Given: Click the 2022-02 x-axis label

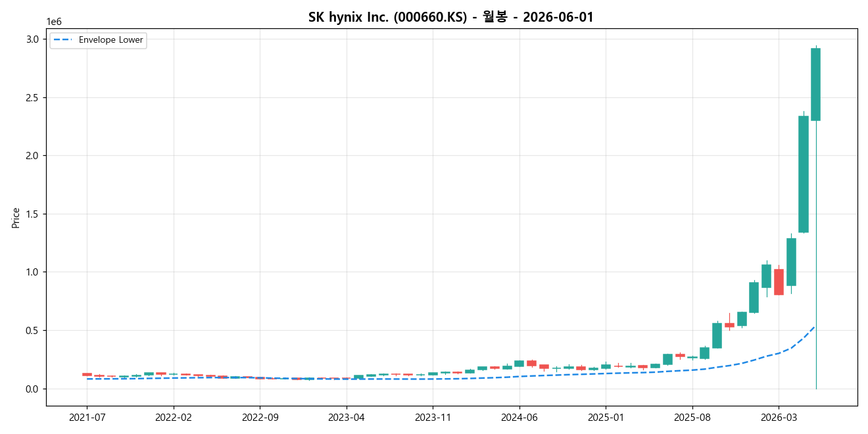Looking at the screenshot, I should click(174, 417).
